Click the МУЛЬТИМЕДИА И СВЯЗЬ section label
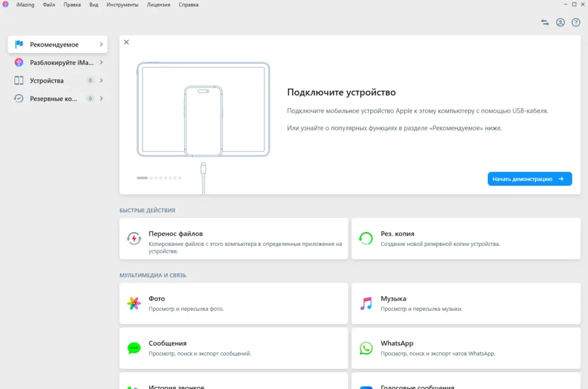The image size is (588, 389). pyautogui.click(x=153, y=275)
